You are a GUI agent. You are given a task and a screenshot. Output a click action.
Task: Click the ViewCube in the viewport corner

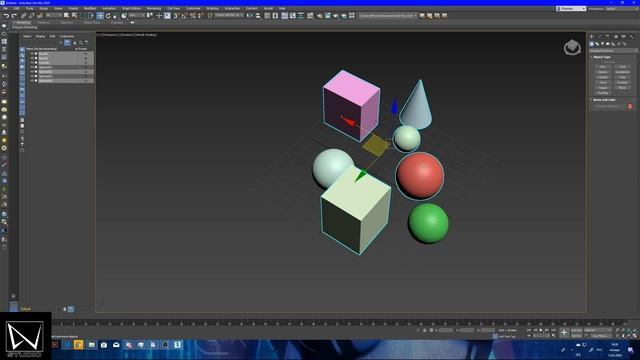point(572,47)
